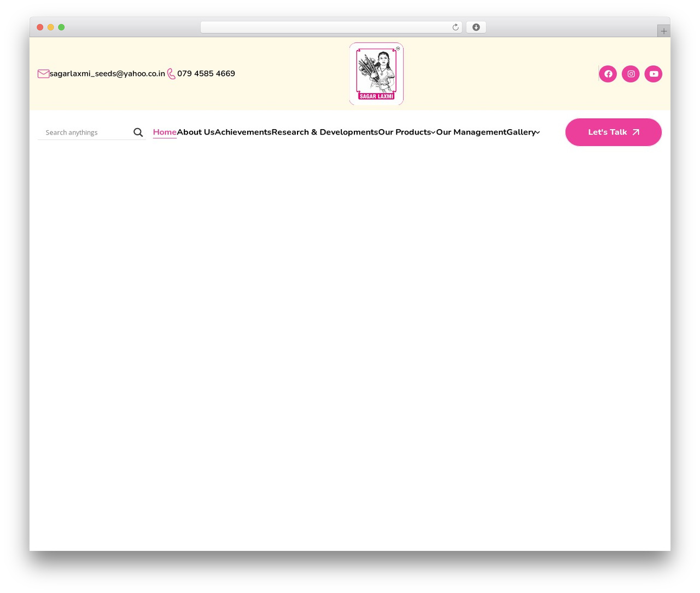Click the sagarlaxmi_seeds@yahoo.co.in email link
700x593 pixels.
pyautogui.click(x=107, y=74)
